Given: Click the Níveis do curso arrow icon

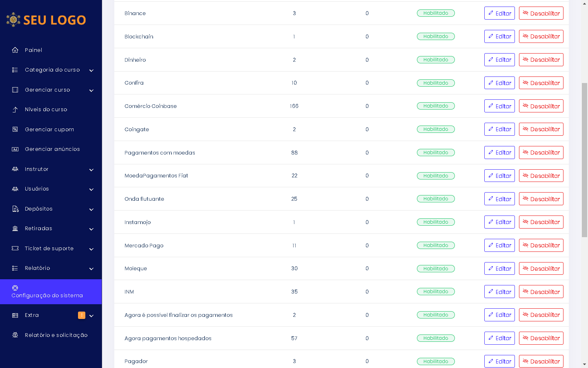Looking at the screenshot, I should [x=15, y=110].
